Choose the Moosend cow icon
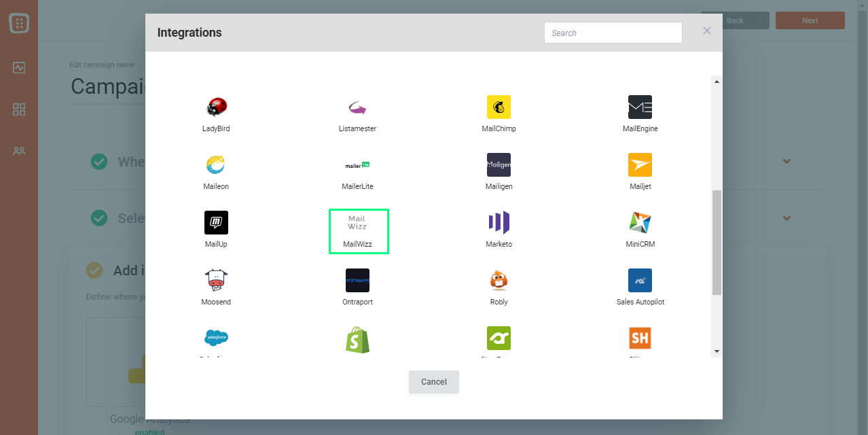The height and width of the screenshot is (435, 868). [216, 280]
